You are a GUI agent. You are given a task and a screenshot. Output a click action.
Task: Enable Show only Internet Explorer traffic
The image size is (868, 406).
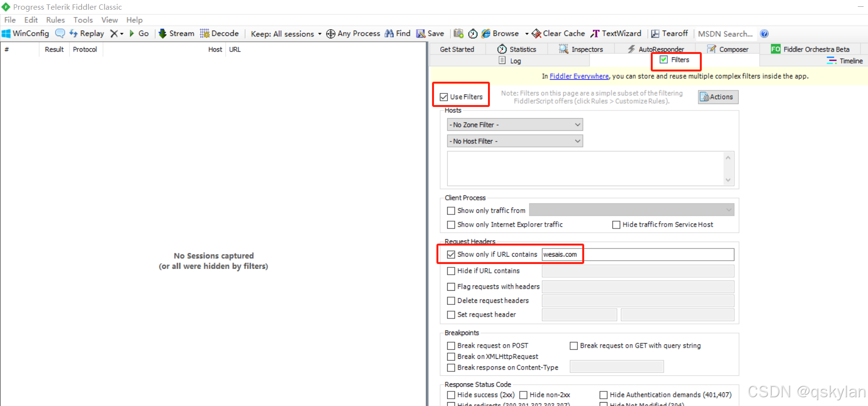point(451,225)
